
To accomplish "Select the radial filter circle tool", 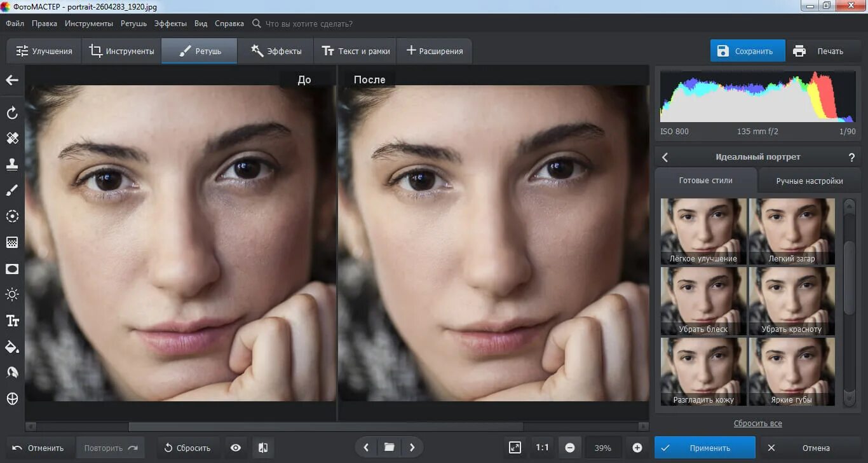I will [12, 216].
